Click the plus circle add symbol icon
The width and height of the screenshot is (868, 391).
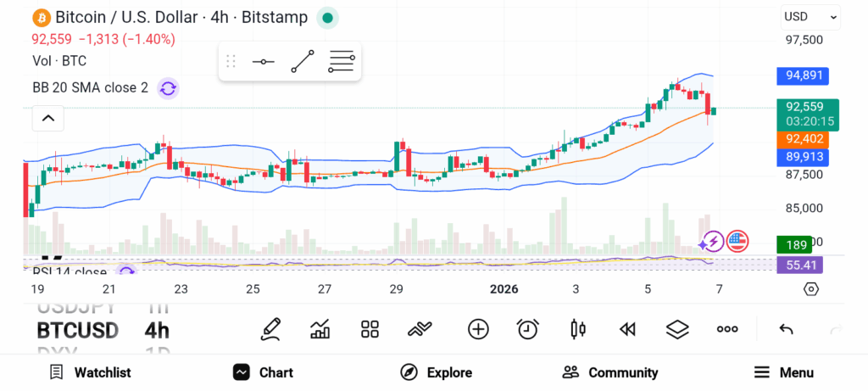478,329
